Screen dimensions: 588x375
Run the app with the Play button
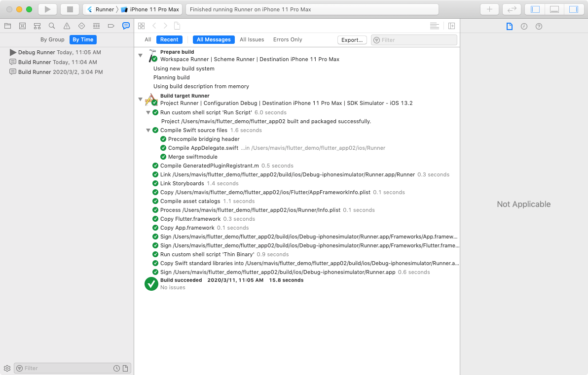coord(48,9)
